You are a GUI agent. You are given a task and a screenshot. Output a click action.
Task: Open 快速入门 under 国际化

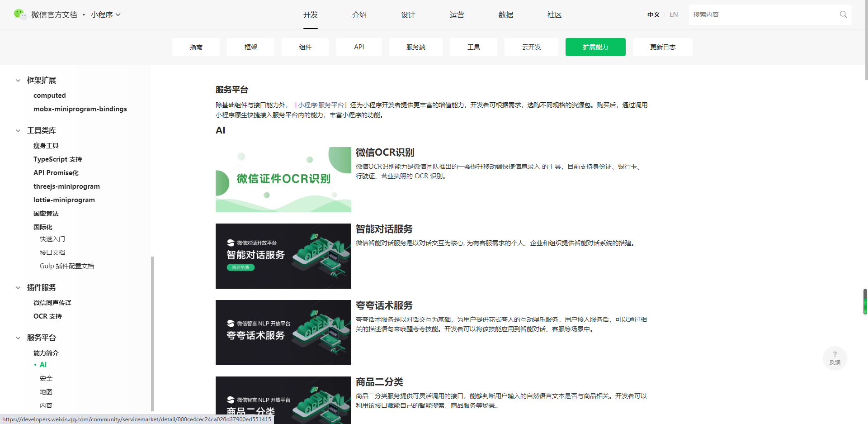(x=52, y=239)
